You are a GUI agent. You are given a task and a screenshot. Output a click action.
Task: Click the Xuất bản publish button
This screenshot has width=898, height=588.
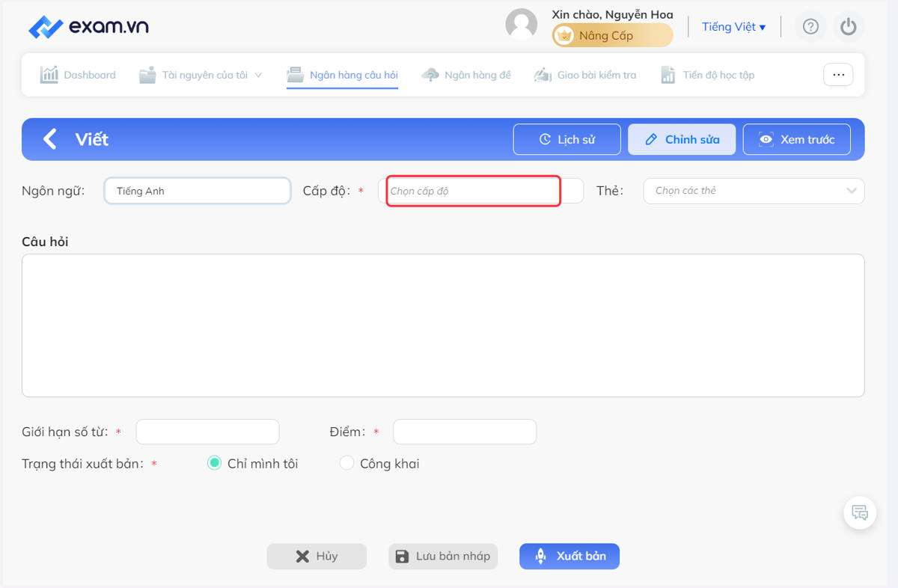click(x=569, y=557)
